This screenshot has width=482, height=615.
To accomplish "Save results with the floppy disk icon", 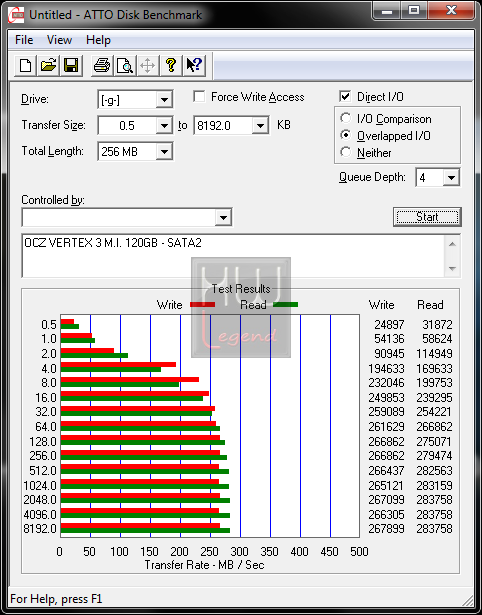I will [x=71, y=65].
